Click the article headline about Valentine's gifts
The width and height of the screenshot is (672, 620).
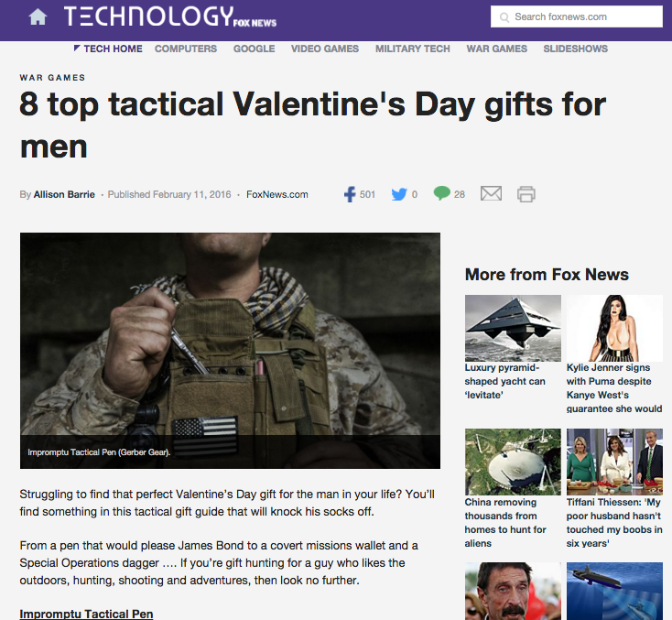pos(313,125)
